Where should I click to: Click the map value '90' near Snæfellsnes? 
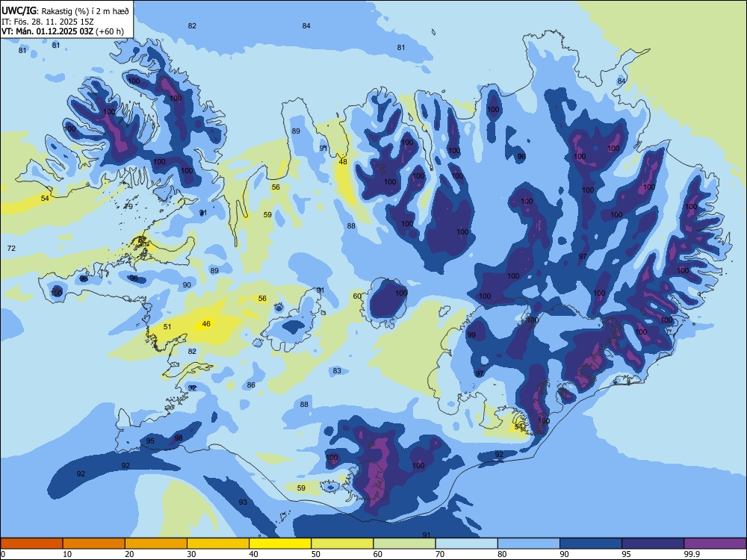pos(187,284)
